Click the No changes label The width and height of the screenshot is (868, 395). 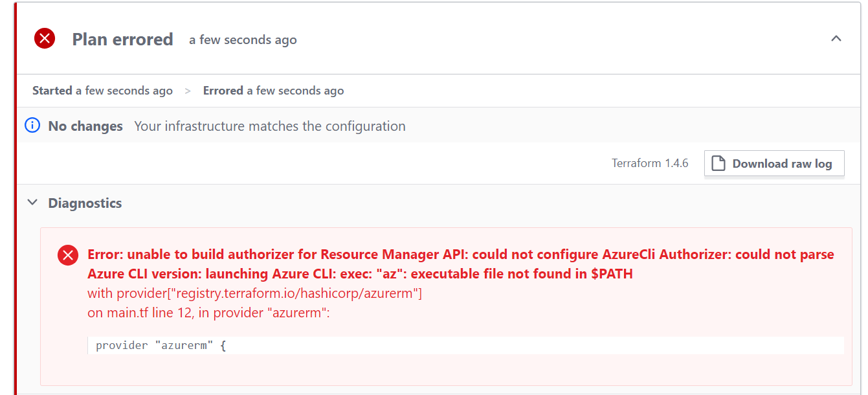tap(85, 126)
